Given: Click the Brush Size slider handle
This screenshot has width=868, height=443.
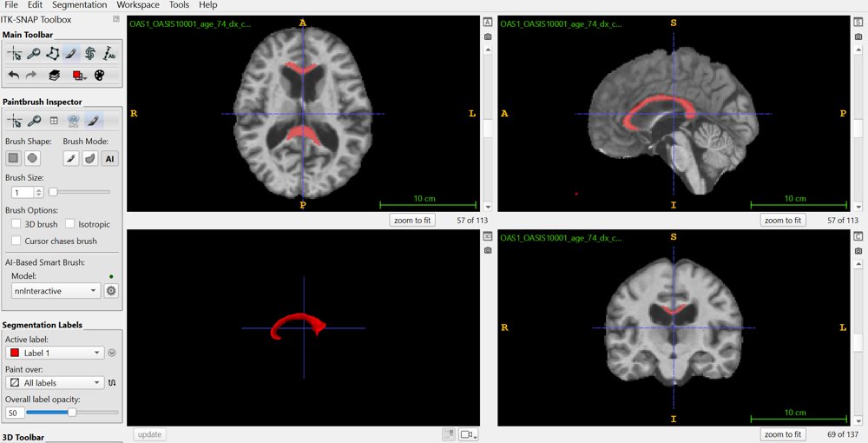Looking at the screenshot, I should (53, 192).
